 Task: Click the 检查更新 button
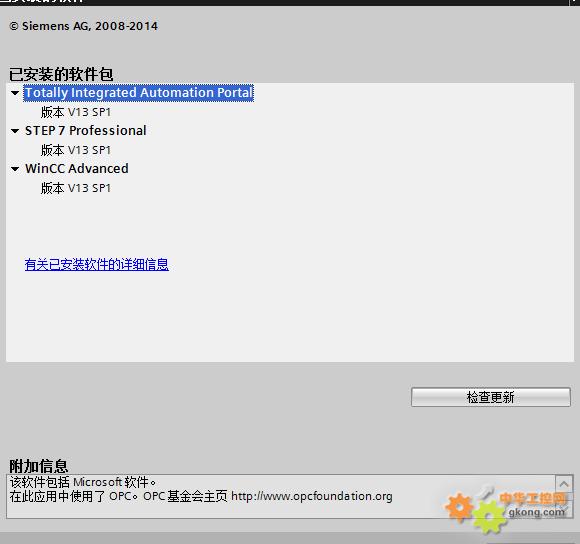(x=490, y=397)
